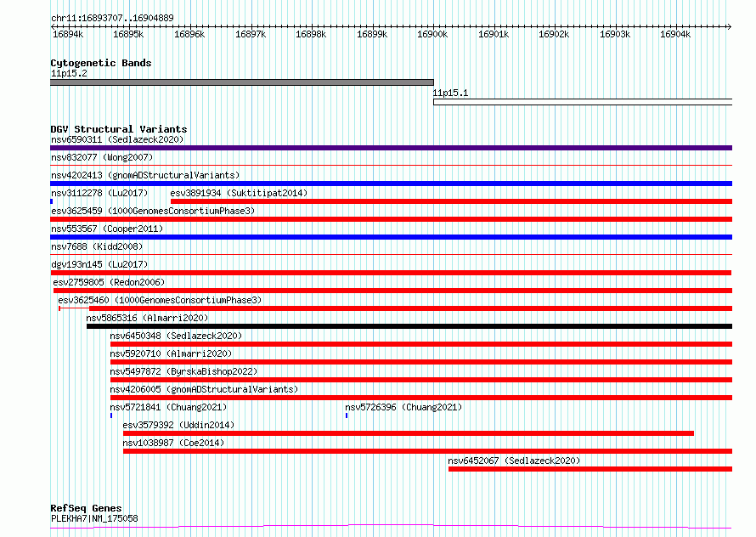Open nsv5497872 (ByrskaBishop2022) label
The width and height of the screenshot is (756, 537).
(183, 371)
